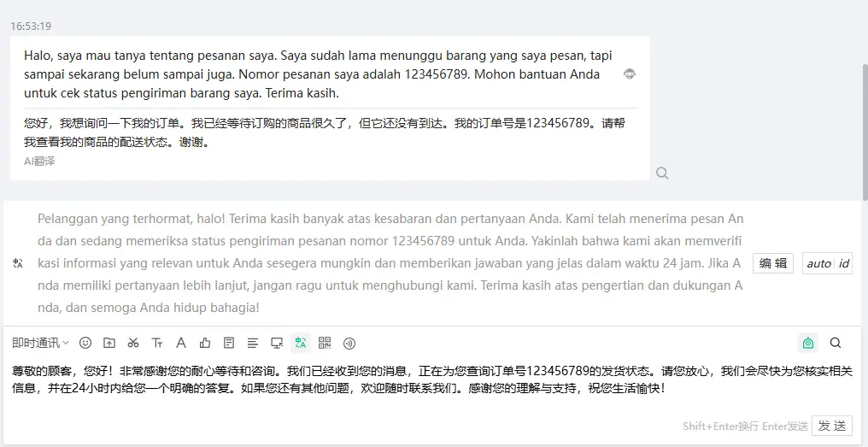Click the text alignment lines icon
The height and width of the screenshot is (447, 868).
[x=253, y=343]
